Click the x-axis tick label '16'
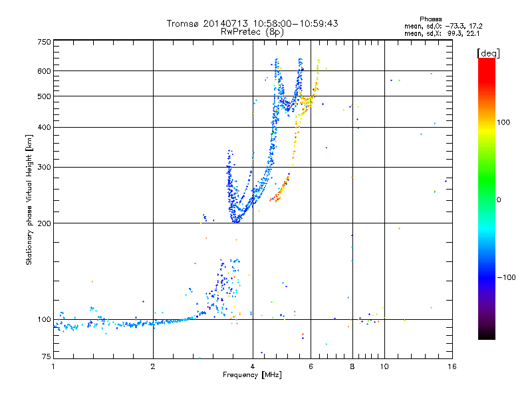Viewport: 532px width, 399px height. tap(452, 366)
